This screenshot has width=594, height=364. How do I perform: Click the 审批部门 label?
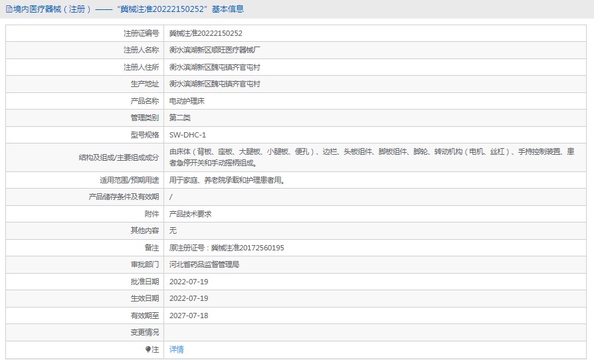145,264
